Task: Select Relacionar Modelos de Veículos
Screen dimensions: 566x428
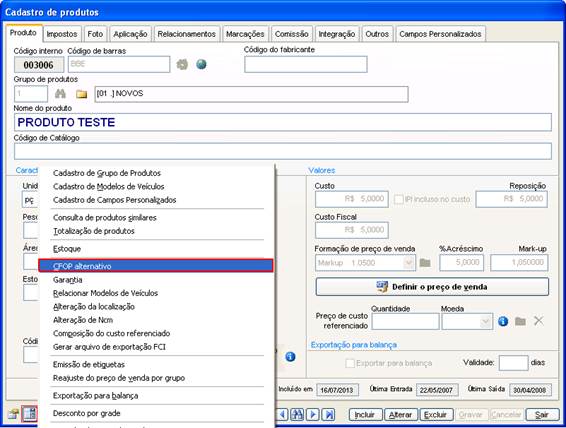Action: 156,293
